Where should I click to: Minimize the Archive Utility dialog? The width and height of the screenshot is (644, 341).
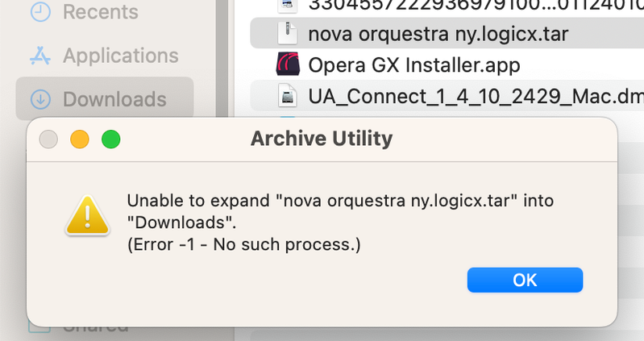(x=80, y=139)
